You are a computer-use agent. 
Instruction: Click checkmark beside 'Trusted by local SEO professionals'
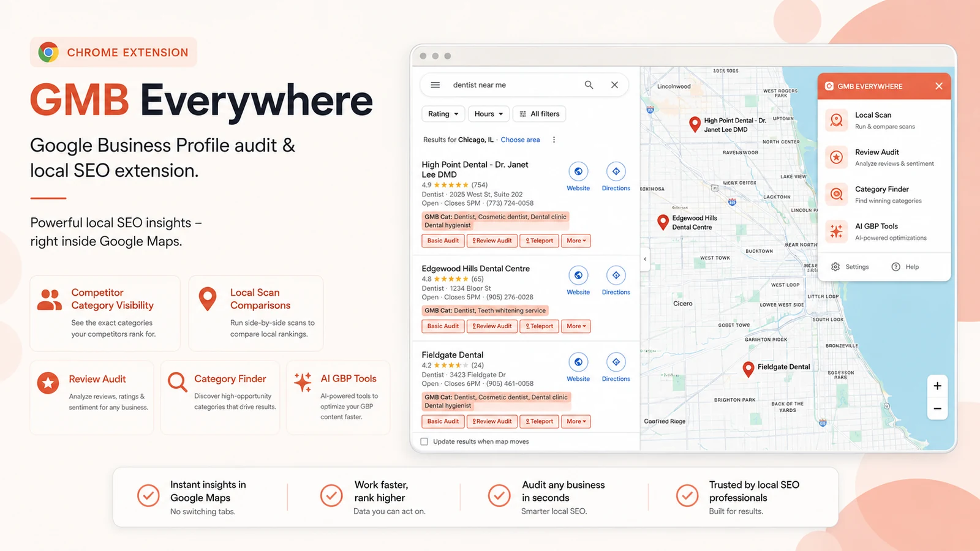click(x=687, y=495)
